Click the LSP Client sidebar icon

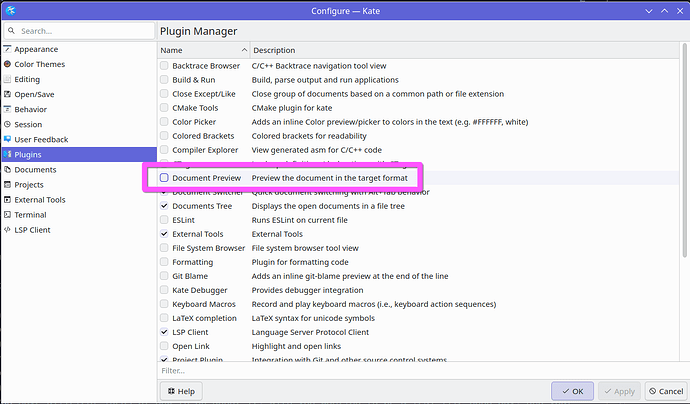pos(7,229)
